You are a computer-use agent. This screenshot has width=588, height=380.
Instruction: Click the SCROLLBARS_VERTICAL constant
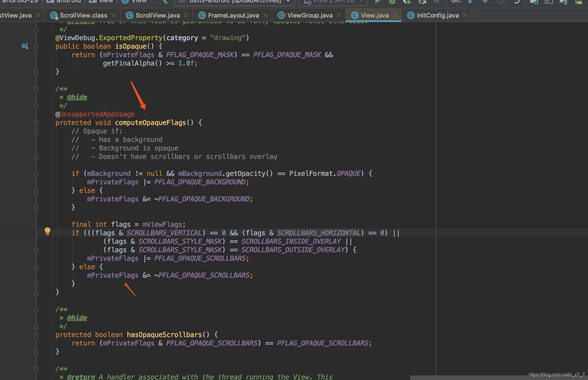(x=164, y=233)
